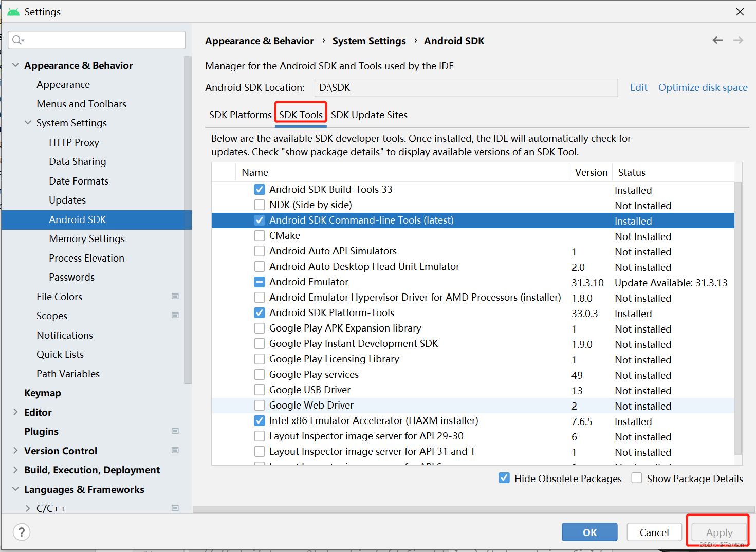Image resolution: width=756 pixels, height=552 pixels.
Task: Open Keymap settings
Action: (x=43, y=393)
